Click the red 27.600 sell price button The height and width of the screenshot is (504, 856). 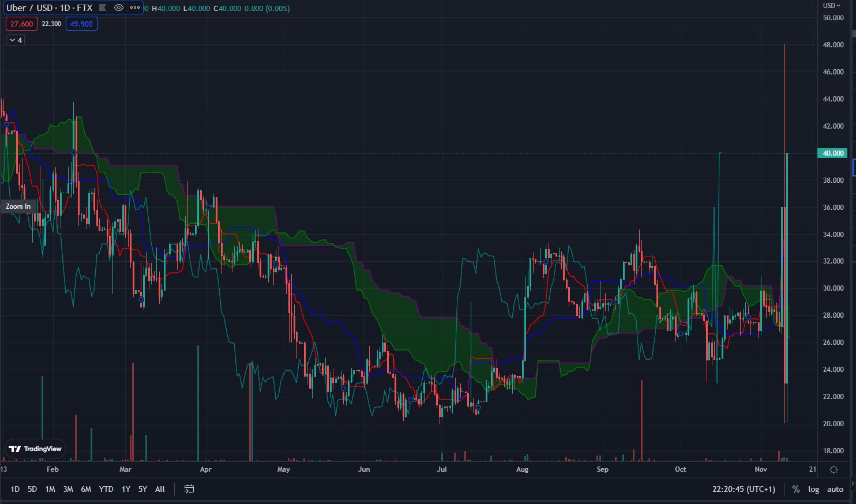point(22,24)
